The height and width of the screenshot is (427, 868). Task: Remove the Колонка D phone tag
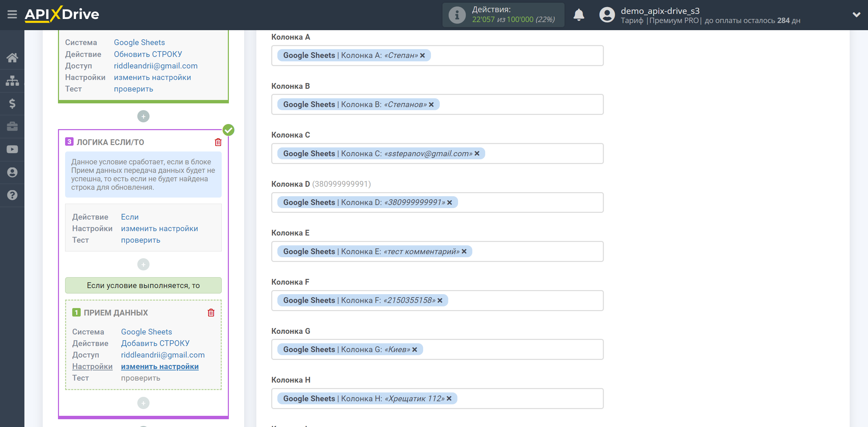click(x=450, y=202)
